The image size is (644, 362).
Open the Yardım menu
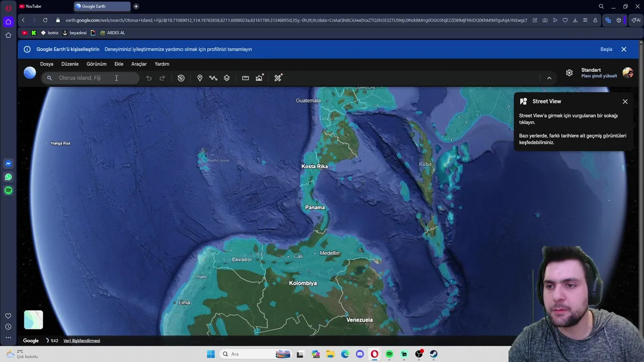[x=162, y=64]
